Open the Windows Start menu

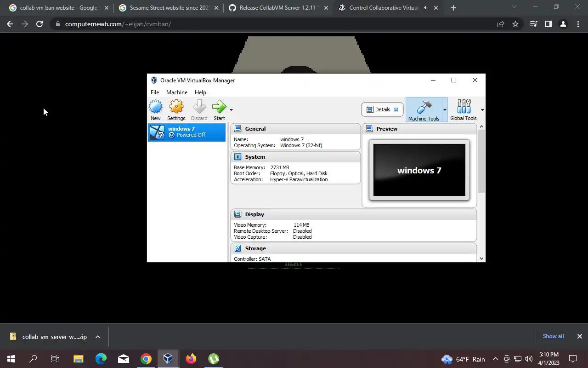11,359
